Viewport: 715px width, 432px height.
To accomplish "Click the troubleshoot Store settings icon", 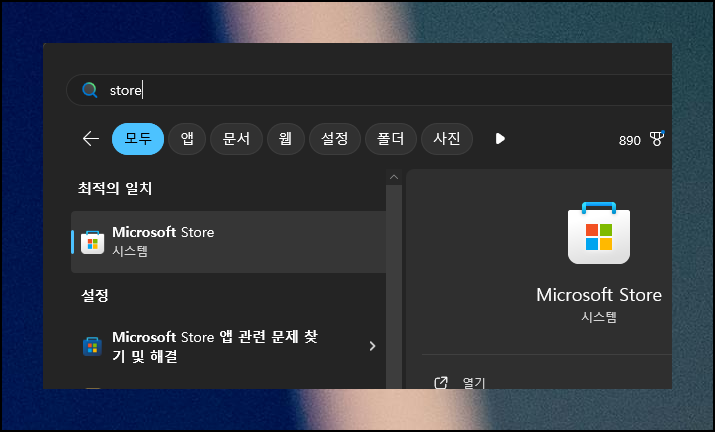I will 93,346.
